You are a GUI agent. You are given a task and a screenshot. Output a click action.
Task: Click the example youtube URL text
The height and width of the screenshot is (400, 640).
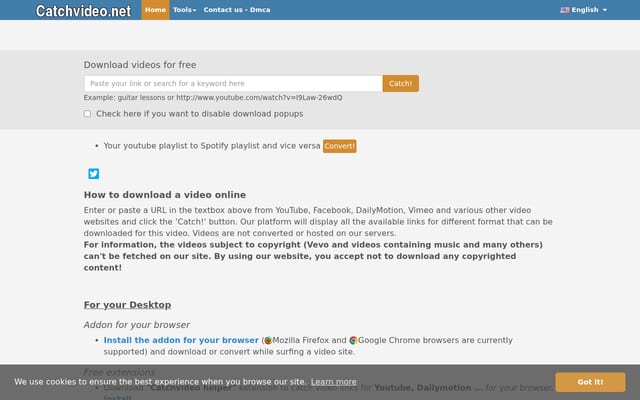tap(259, 98)
